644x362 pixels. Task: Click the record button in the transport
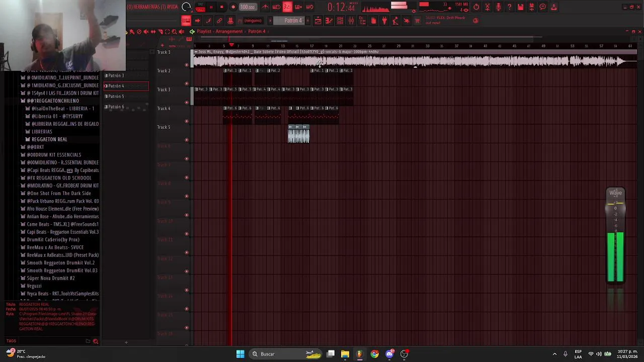[233, 7]
